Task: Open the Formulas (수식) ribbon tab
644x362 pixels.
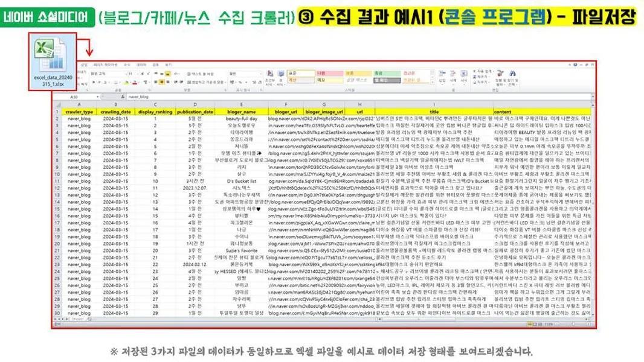Action: pyautogui.click(x=127, y=65)
